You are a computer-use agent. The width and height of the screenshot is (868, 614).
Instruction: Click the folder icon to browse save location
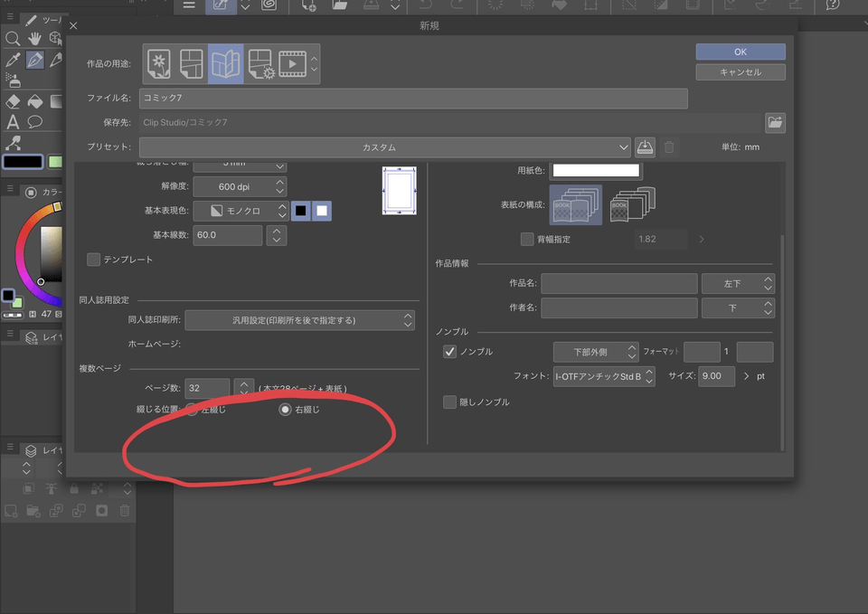775,122
